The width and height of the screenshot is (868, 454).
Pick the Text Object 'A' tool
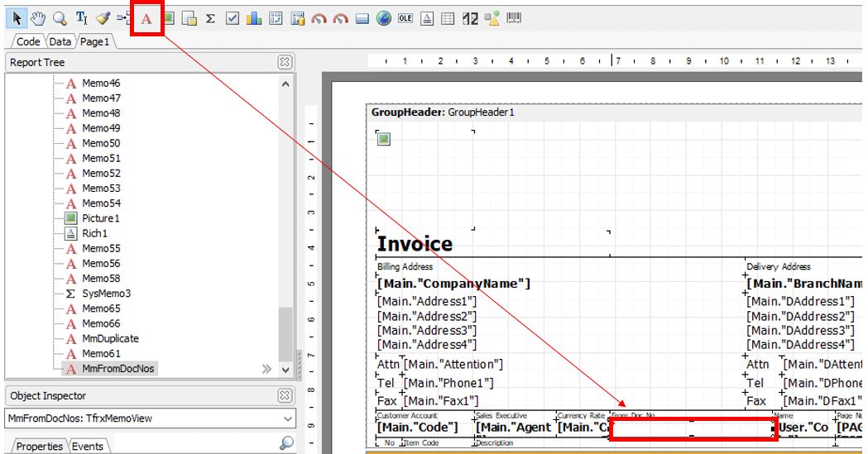click(x=146, y=18)
